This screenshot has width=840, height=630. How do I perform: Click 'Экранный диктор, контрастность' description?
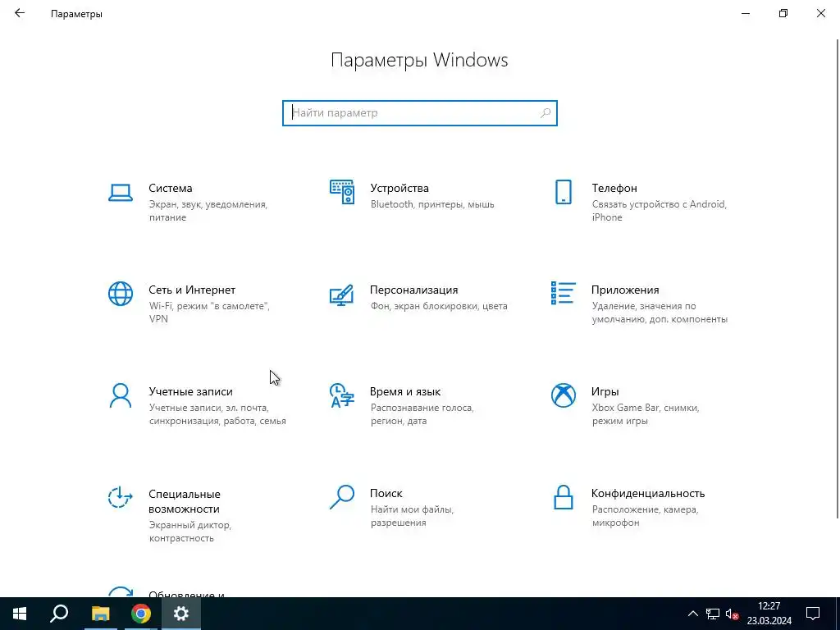tap(189, 532)
